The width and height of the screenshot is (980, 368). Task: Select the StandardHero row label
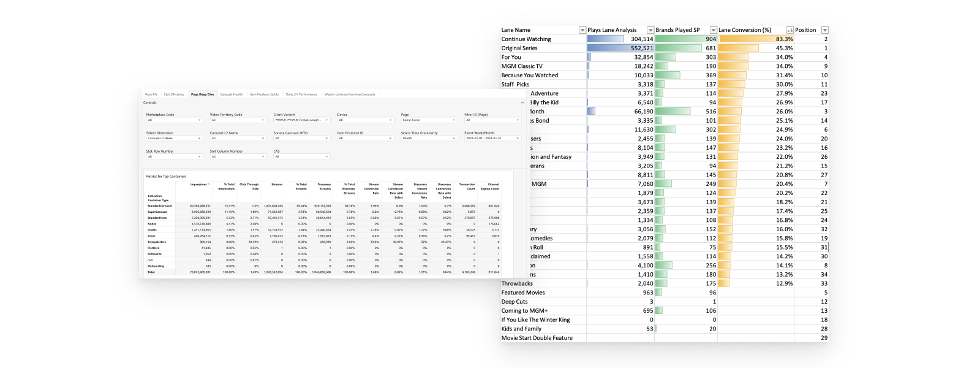click(157, 218)
